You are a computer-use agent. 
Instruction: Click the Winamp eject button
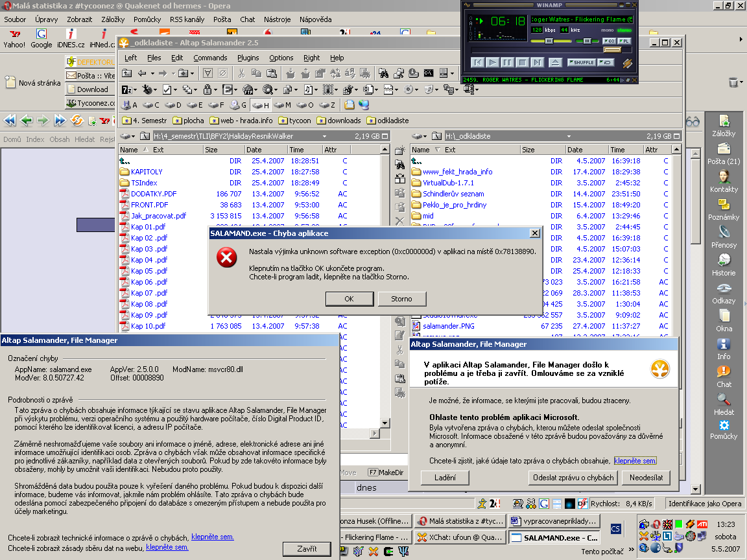click(x=554, y=62)
